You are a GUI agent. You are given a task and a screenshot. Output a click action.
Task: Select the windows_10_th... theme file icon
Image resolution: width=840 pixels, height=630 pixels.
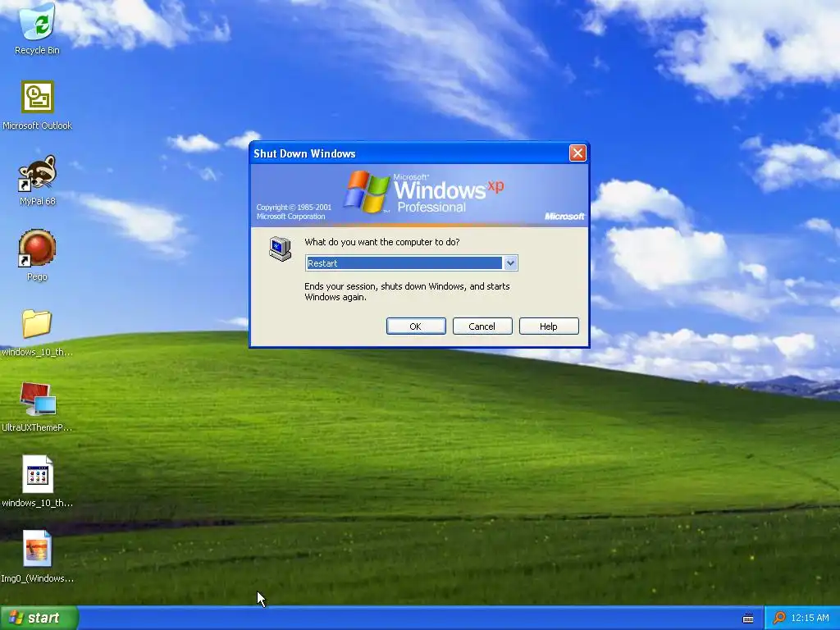pos(38,474)
